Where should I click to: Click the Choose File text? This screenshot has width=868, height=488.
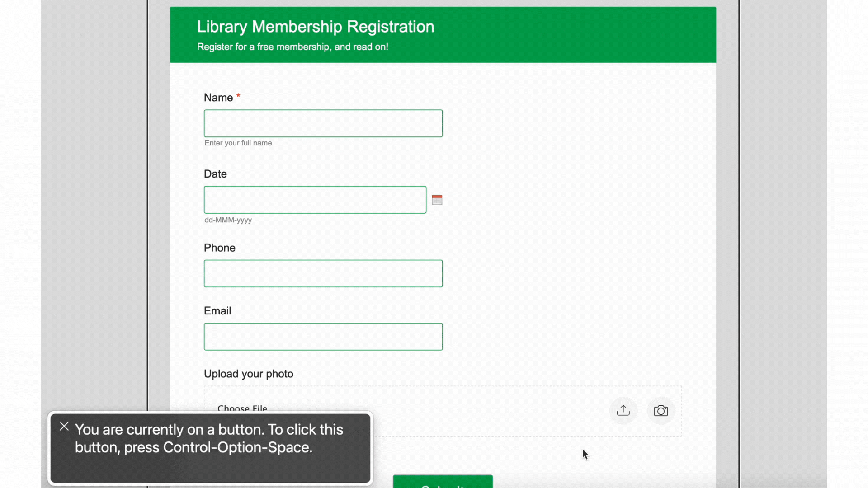coord(242,408)
